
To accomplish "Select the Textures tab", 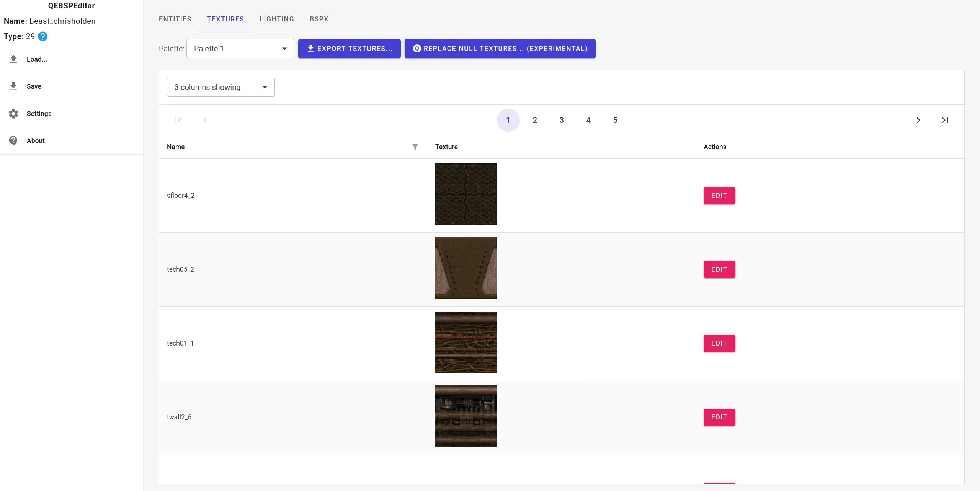I will (x=225, y=19).
